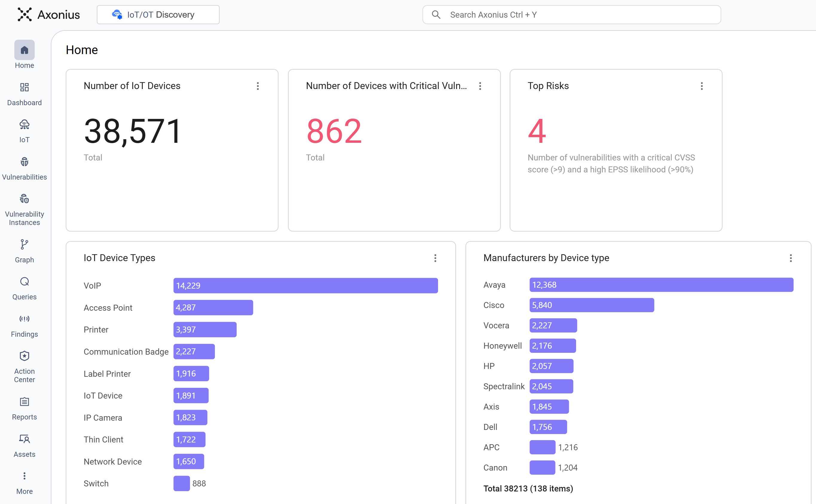Open options menu on Number of IoT Devices card
Viewport: 816px width, 504px height.
(258, 86)
